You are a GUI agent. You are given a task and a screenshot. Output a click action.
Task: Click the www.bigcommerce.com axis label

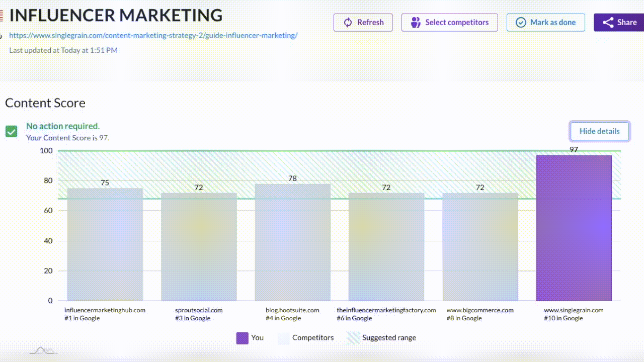point(480,310)
